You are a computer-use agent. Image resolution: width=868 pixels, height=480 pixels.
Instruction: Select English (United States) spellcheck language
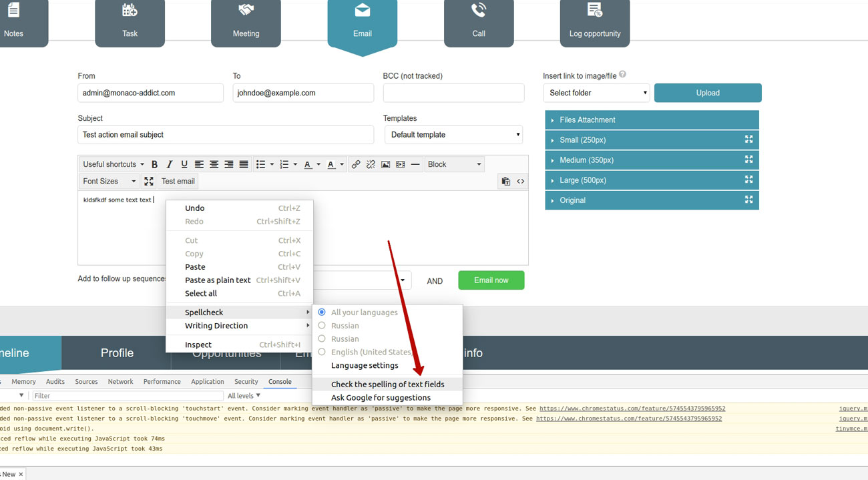pyautogui.click(x=322, y=352)
